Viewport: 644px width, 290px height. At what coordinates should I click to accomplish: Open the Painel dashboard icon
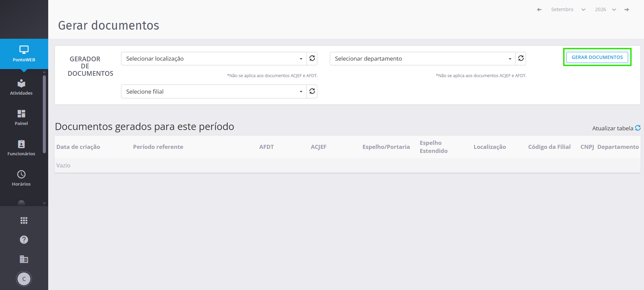(x=21, y=114)
